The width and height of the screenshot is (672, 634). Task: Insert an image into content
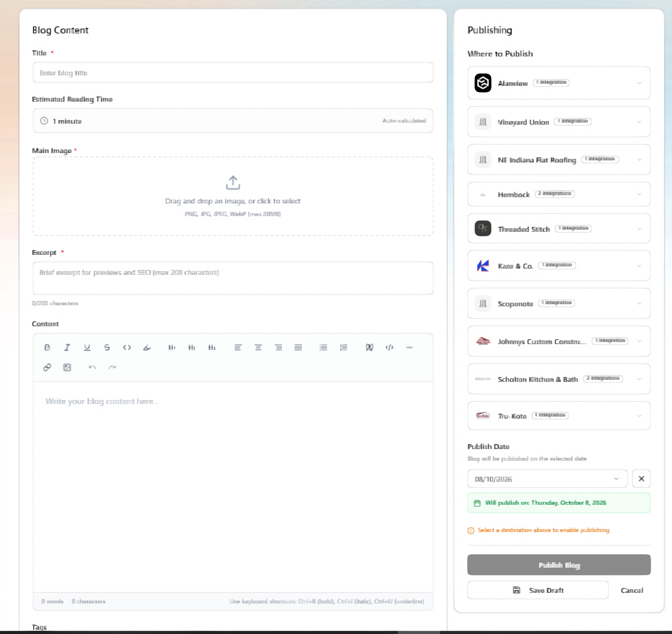click(67, 367)
